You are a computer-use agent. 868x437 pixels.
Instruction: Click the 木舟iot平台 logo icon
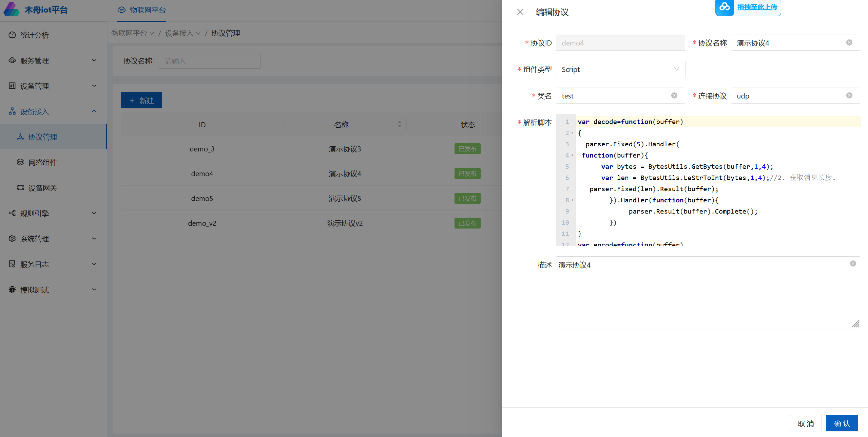(12, 10)
